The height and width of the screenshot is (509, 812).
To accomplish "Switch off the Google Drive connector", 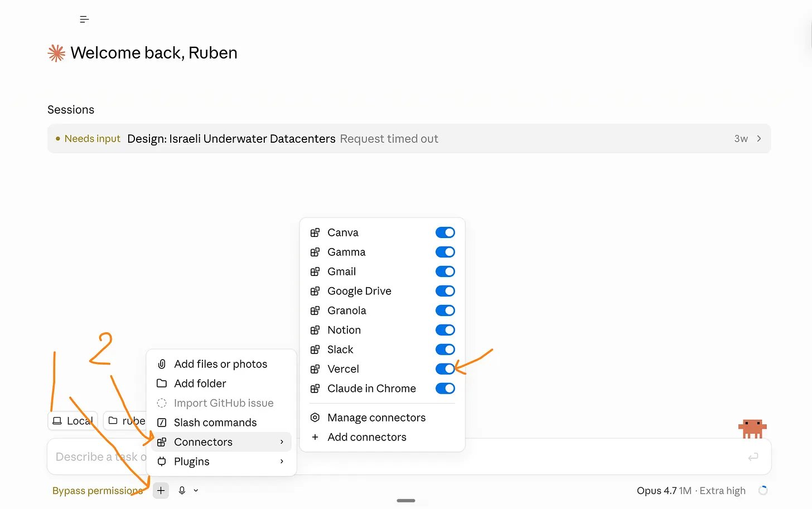I will (445, 291).
